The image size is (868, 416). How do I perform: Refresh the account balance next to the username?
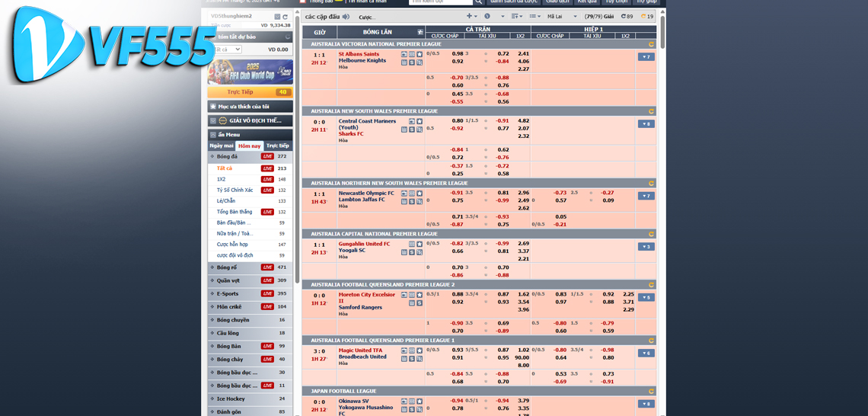(285, 17)
